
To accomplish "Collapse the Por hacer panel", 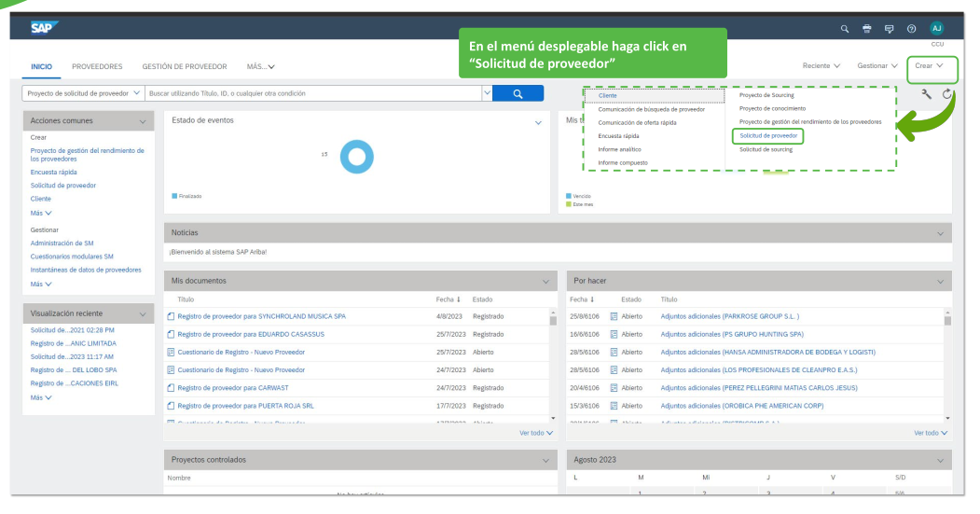I will click(941, 282).
